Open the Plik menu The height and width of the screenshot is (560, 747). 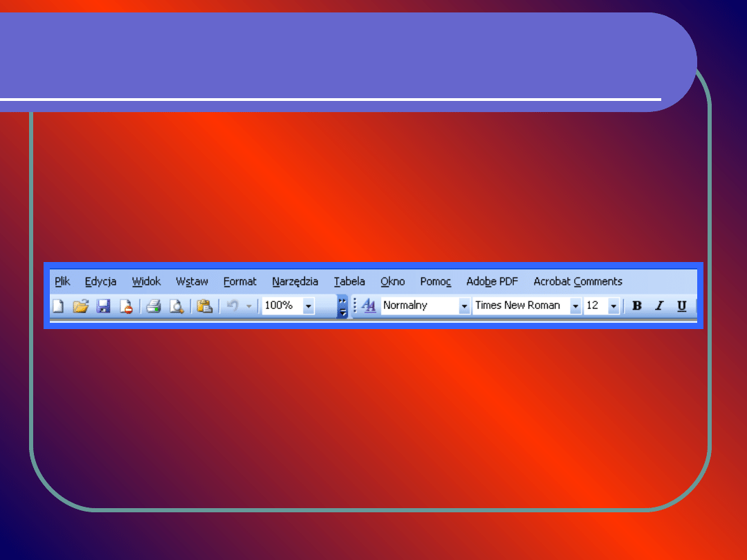pyautogui.click(x=62, y=281)
